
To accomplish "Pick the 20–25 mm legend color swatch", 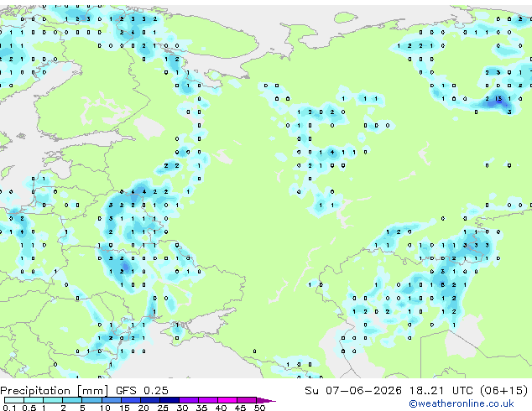I will 149,400.
